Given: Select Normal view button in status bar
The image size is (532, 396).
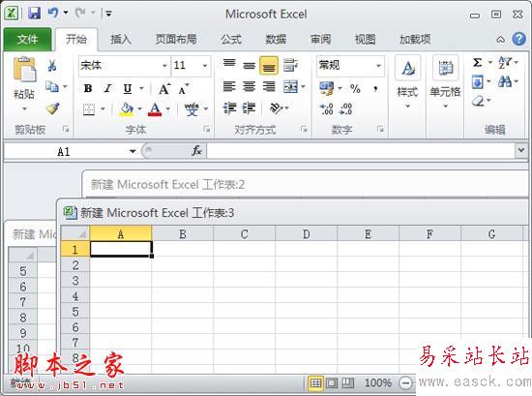Looking at the screenshot, I should click(315, 383).
